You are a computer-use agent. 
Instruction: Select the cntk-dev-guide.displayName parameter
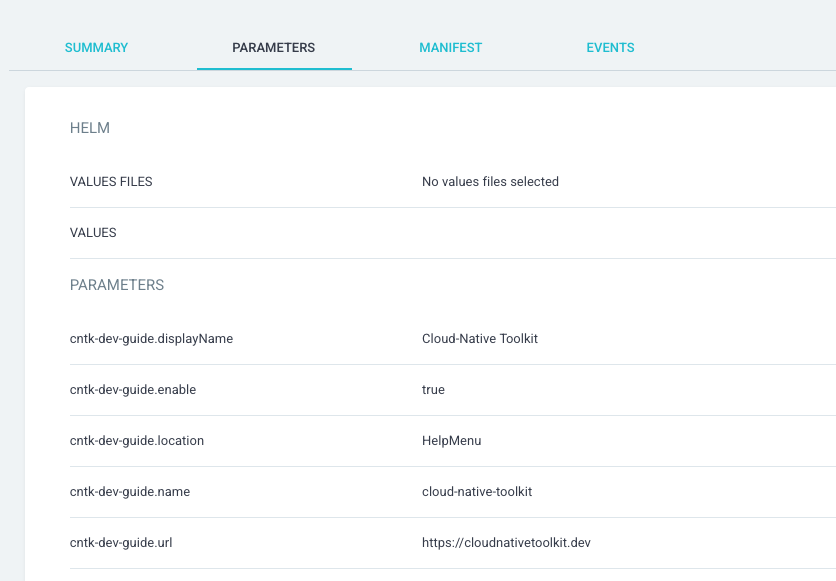(x=151, y=338)
